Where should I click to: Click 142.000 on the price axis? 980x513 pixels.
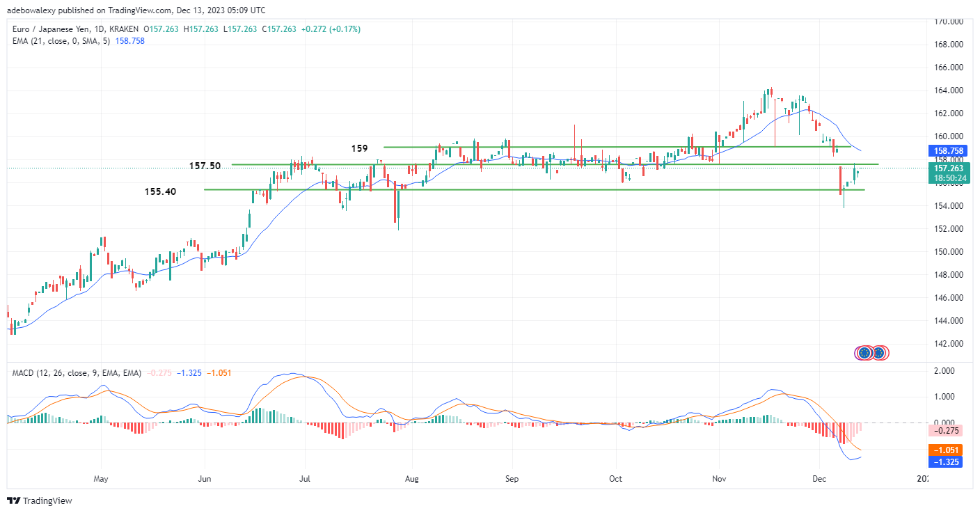948,344
